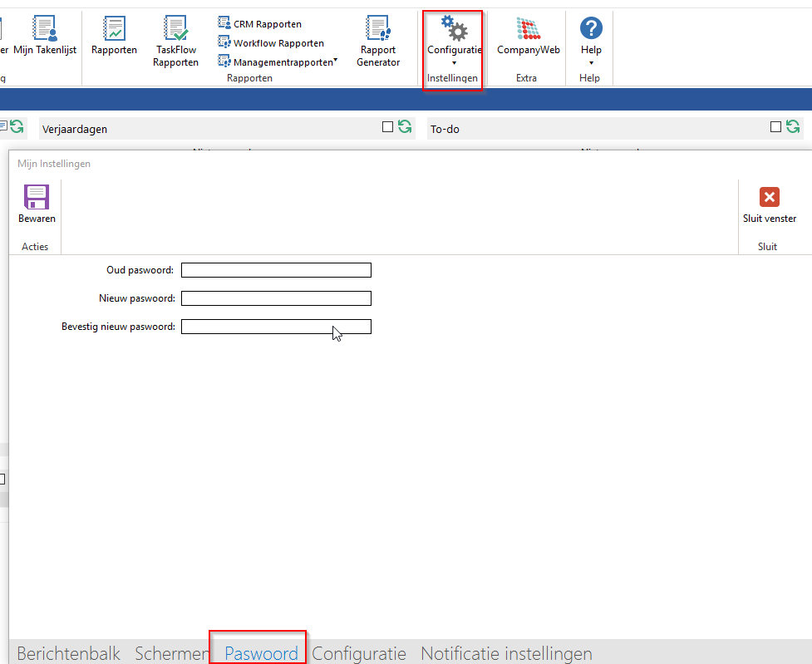
Task: Switch to the Berichtenbalk tab
Action: (69, 653)
